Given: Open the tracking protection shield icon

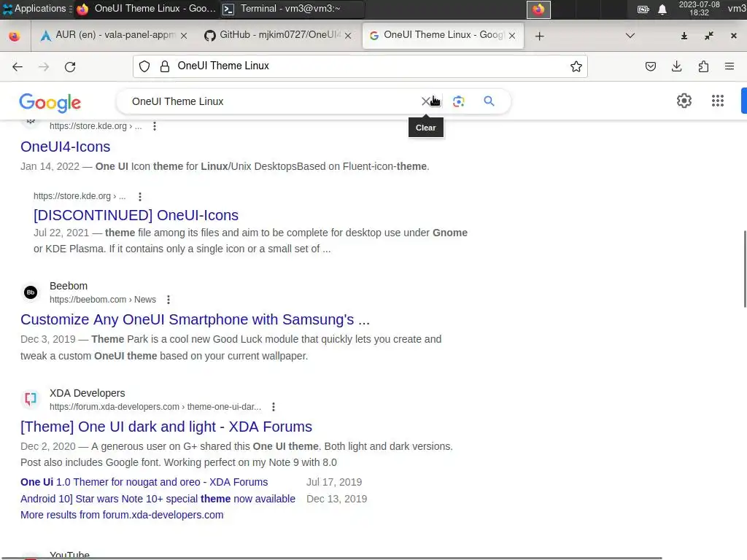Looking at the screenshot, I should tap(144, 66).
